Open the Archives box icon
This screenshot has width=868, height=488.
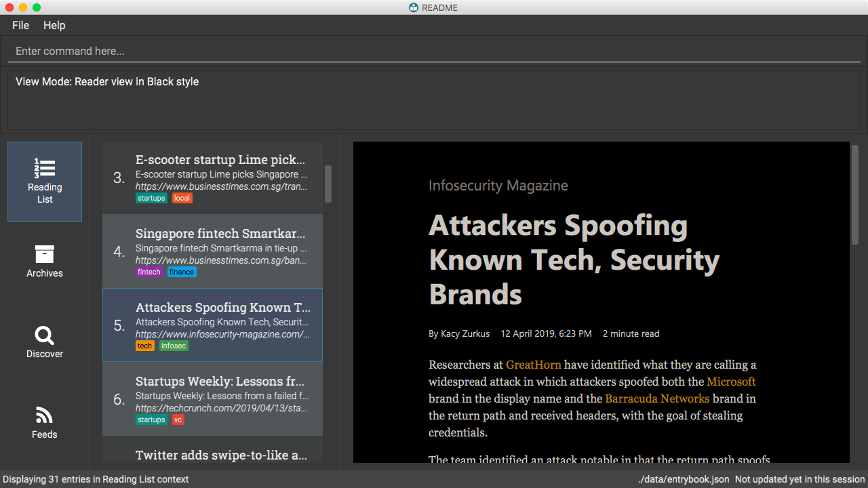(45, 254)
